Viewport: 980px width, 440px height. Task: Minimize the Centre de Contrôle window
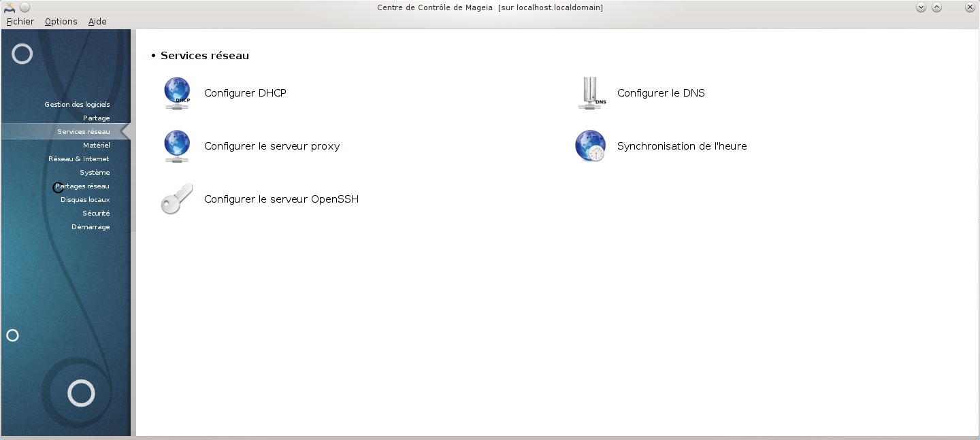pos(921,7)
